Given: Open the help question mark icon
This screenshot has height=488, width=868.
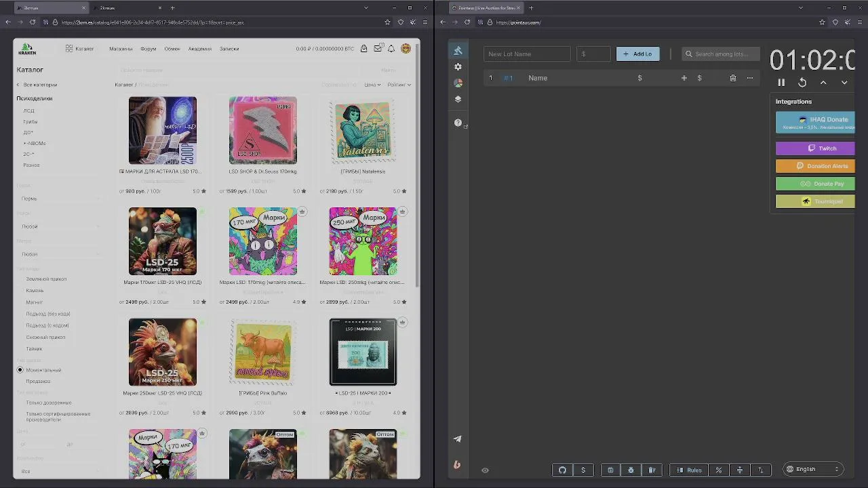Looking at the screenshot, I should click(x=458, y=123).
